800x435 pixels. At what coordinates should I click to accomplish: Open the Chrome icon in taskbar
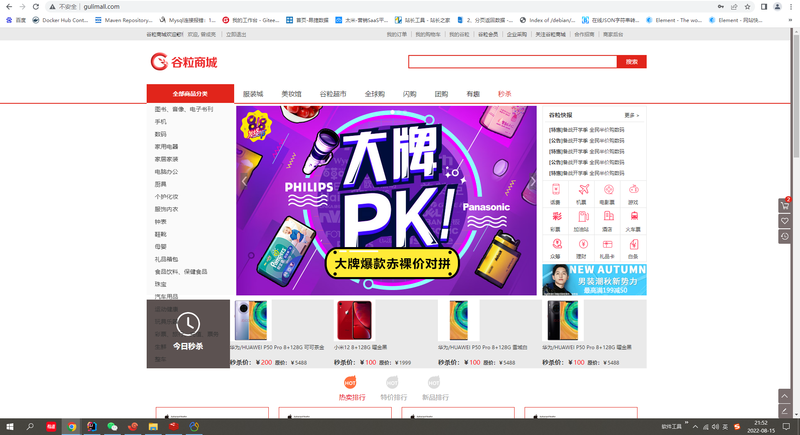tap(71, 427)
